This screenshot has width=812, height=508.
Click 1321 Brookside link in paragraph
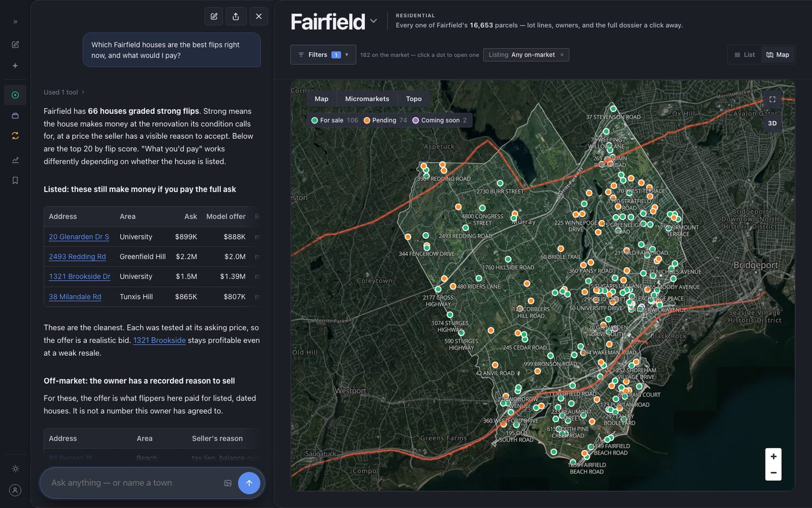coord(159,340)
